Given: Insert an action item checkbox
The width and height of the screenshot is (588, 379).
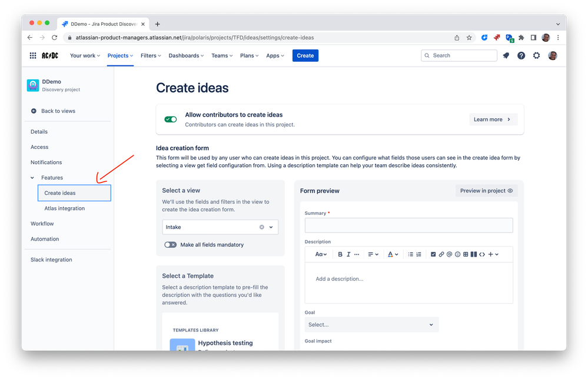Looking at the screenshot, I should coord(433,254).
